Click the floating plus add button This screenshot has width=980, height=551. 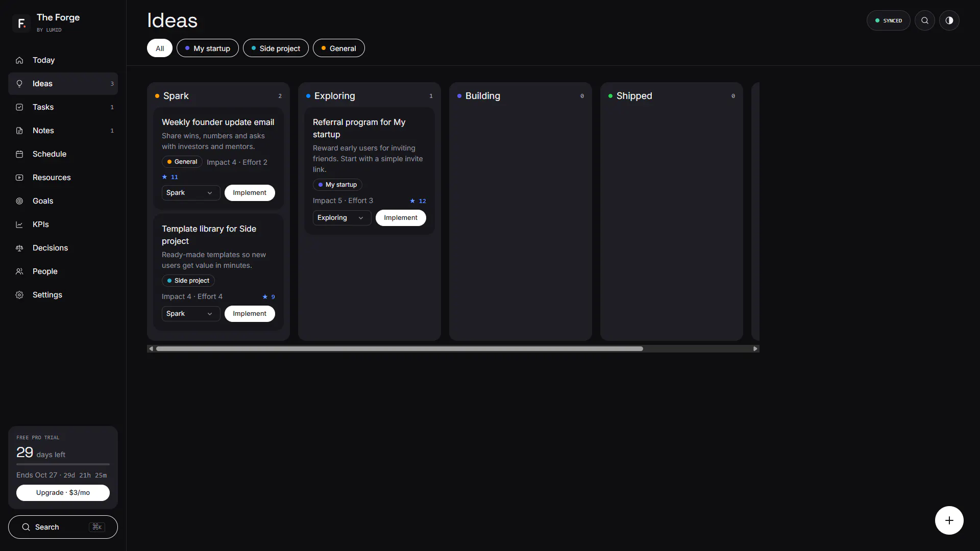click(x=949, y=520)
